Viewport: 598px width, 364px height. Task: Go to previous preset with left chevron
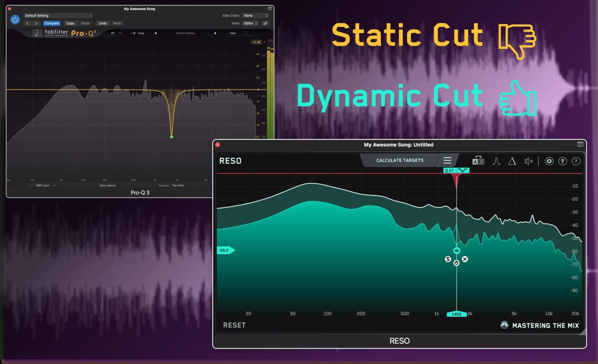pos(28,23)
